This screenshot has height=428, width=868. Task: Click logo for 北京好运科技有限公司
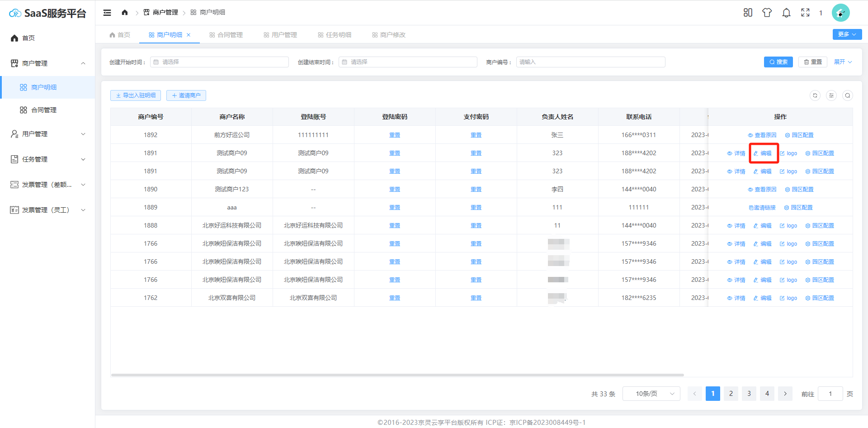pyautogui.click(x=788, y=226)
